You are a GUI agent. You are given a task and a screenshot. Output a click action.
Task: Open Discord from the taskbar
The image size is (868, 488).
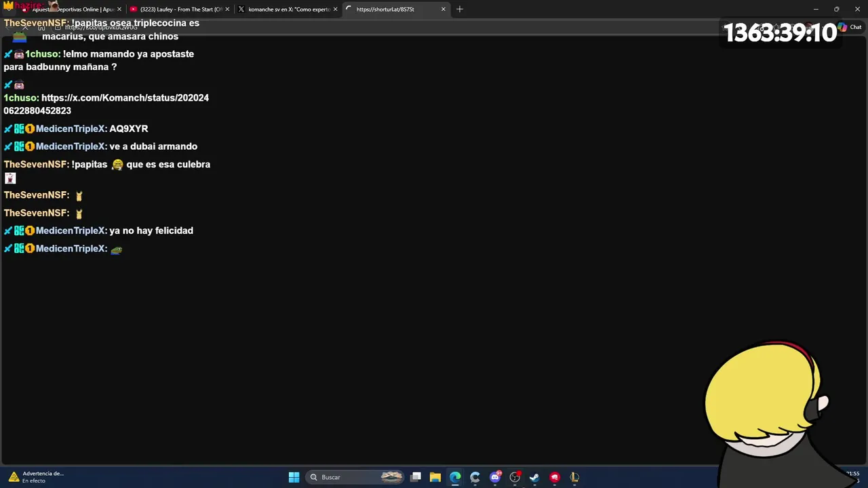click(x=495, y=477)
